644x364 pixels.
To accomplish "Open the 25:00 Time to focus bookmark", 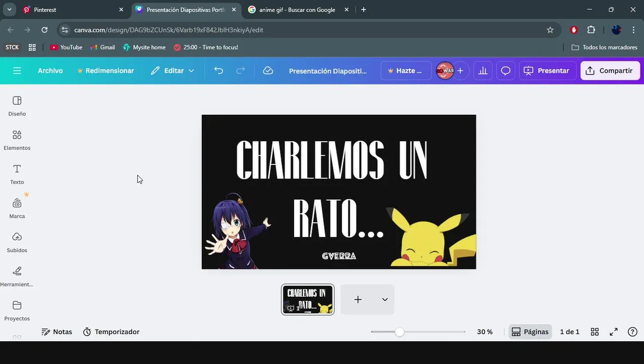I will (206, 47).
